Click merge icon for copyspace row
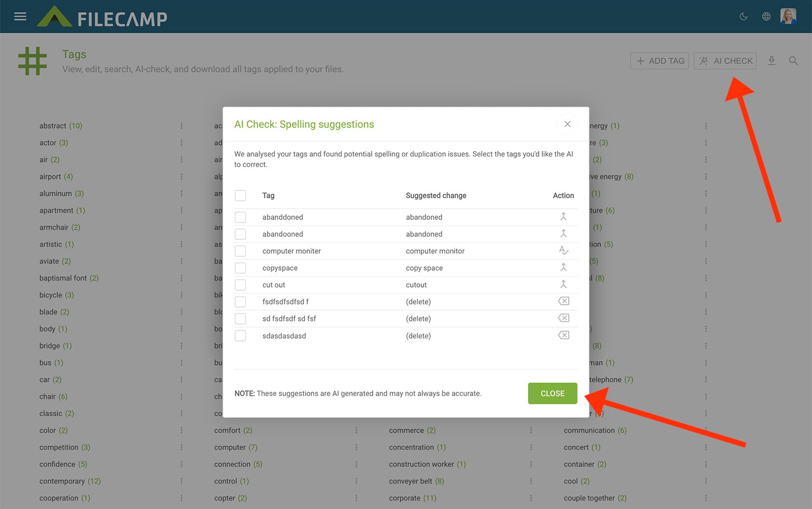Image resolution: width=812 pixels, height=509 pixels. pyautogui.click(x=564, y=267)
